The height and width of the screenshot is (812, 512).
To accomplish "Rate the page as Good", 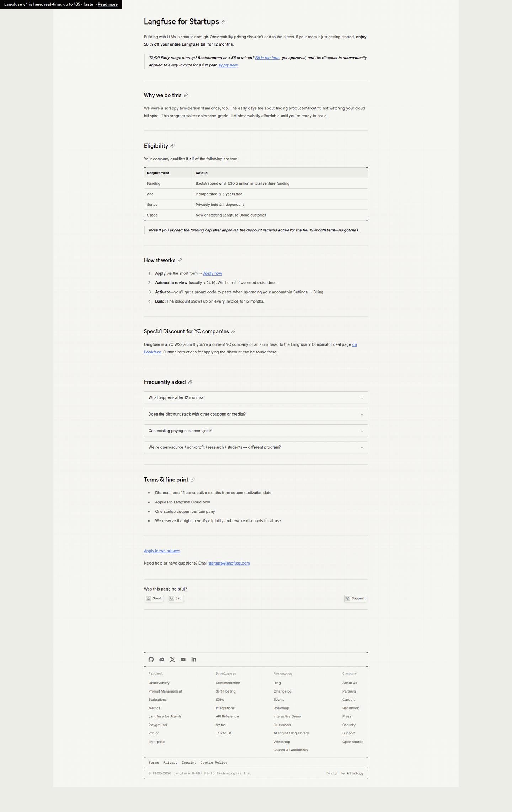I will coord(154,598).
